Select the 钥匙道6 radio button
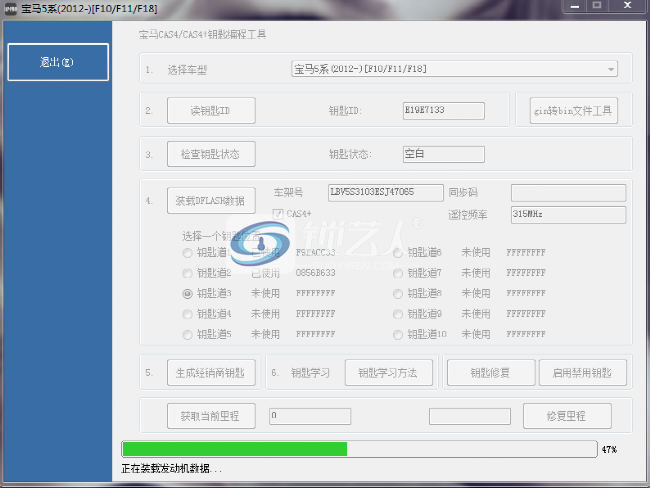The width and height of the screenshot is (650, 488). [398, 253]
